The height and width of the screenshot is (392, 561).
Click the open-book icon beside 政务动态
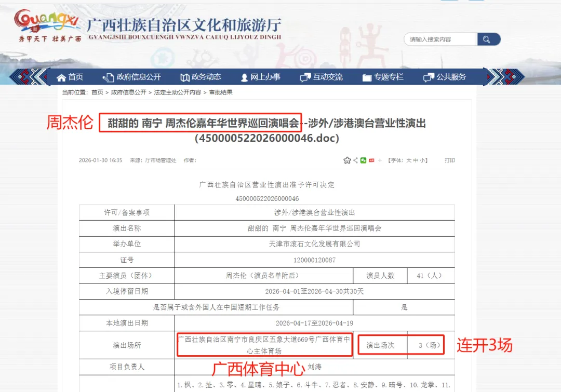[x=184, y=77]
